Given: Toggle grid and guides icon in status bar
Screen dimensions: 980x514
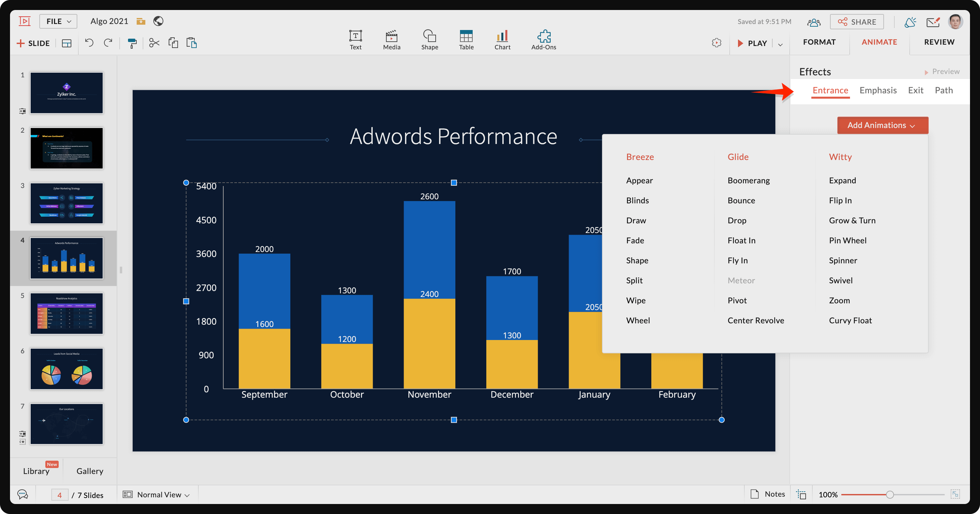Looking at the screenshot, I should click(x=801, y=494).
